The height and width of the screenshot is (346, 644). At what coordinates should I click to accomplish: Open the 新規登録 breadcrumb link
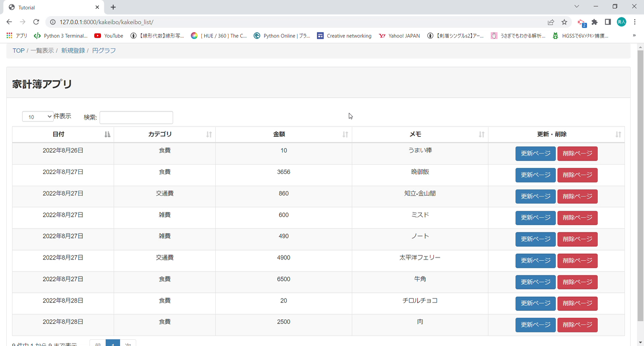[73, 51]
